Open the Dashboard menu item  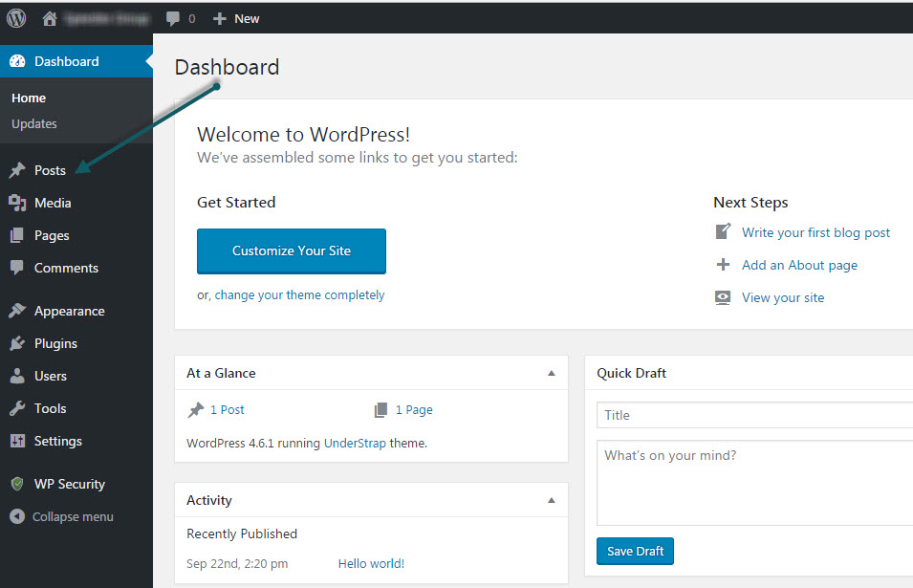click(x=76, y=61)
